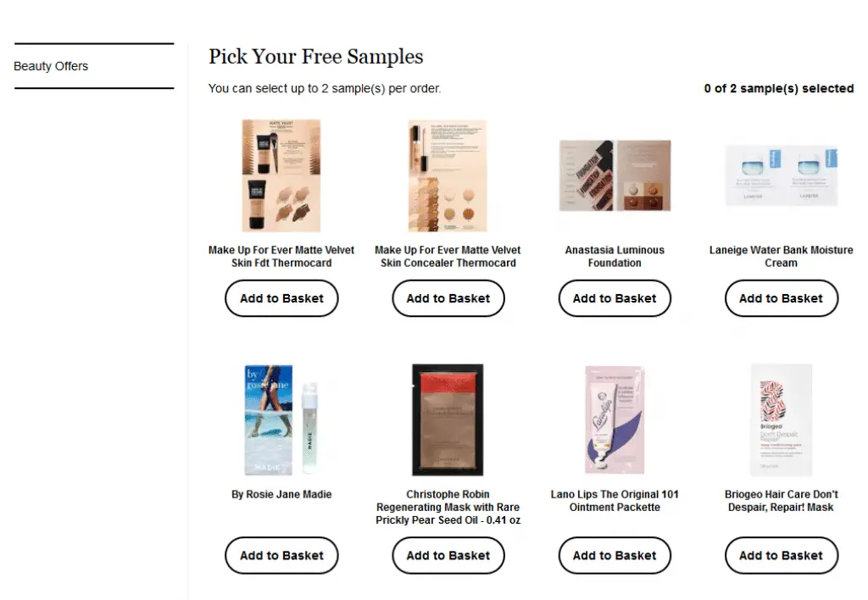This screenshot has height=600, width=868.
Task: Click the Matte Velvet Concealer Thermocard image
Action: pos(448,175)
